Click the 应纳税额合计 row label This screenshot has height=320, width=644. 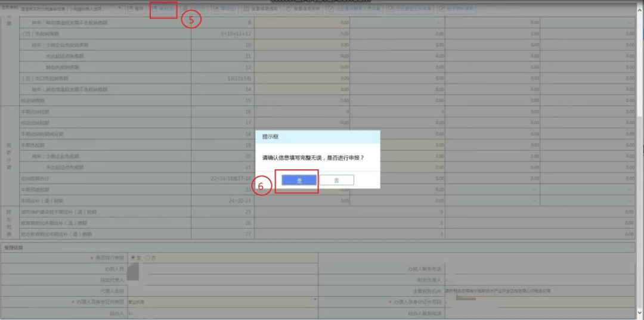point(35,178)
